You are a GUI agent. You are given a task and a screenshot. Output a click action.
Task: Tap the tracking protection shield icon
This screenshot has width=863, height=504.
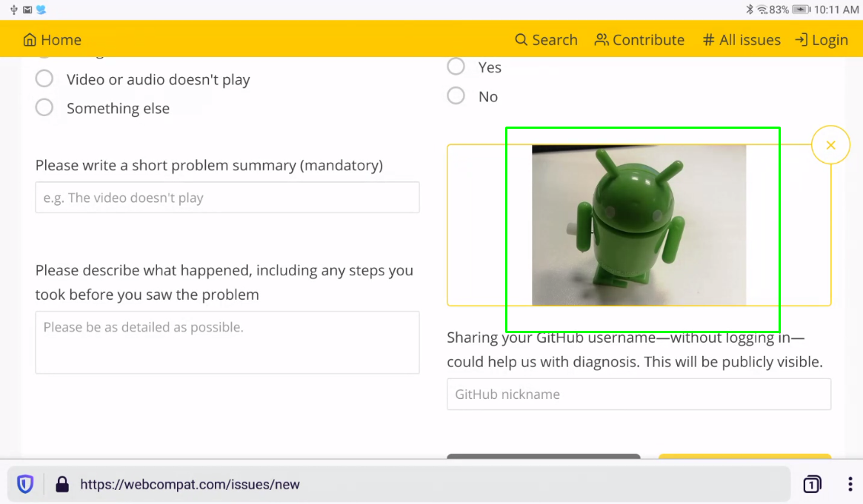pos(25,484)
